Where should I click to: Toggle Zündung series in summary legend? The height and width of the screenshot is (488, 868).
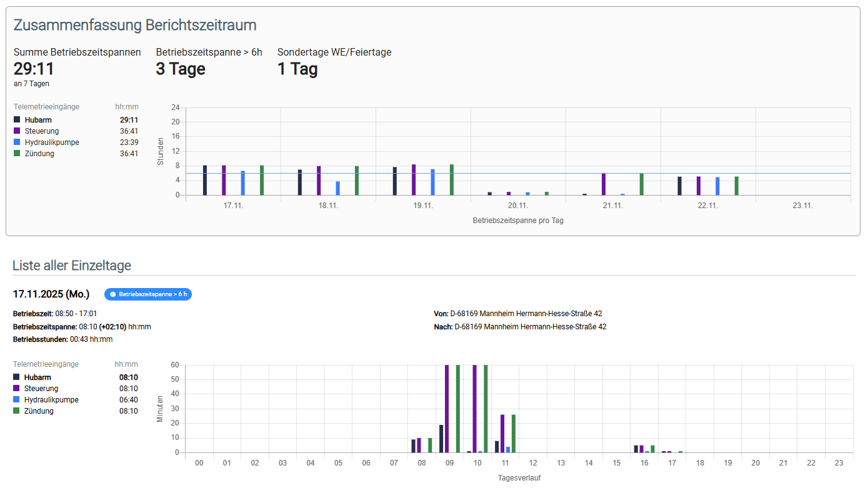coord(39,154)
